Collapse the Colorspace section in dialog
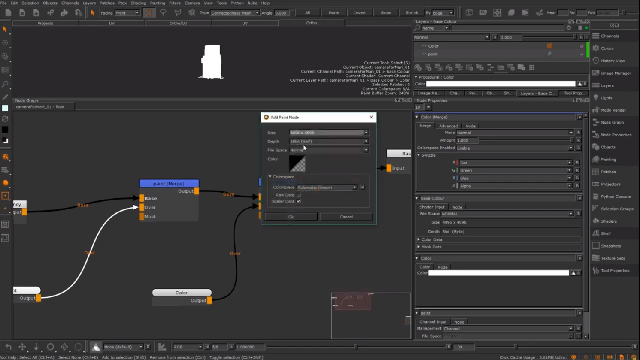Screen dimensions: 640x360 [270, 177]
